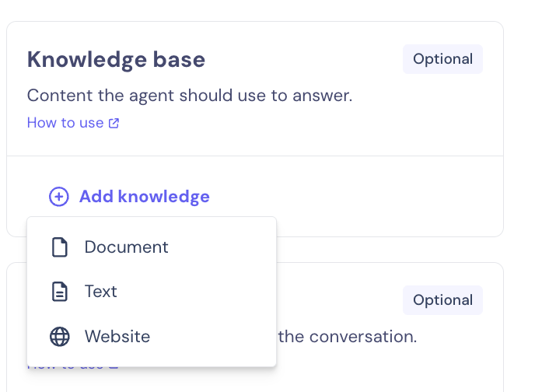
Task: Click the Knowledge base heading
Action: 117,59
